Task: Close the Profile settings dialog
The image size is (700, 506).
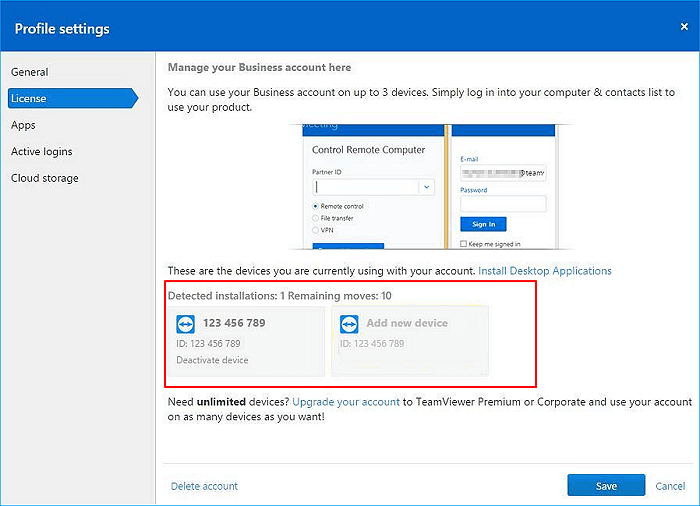Action: click(684, 27)
